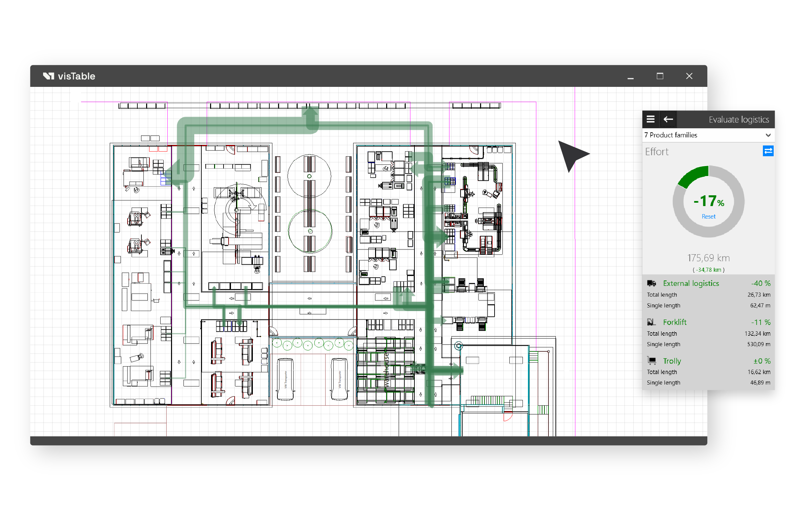Click the Evaluate logistics panel title
808x532 pixels.
(x=739, y=120)
